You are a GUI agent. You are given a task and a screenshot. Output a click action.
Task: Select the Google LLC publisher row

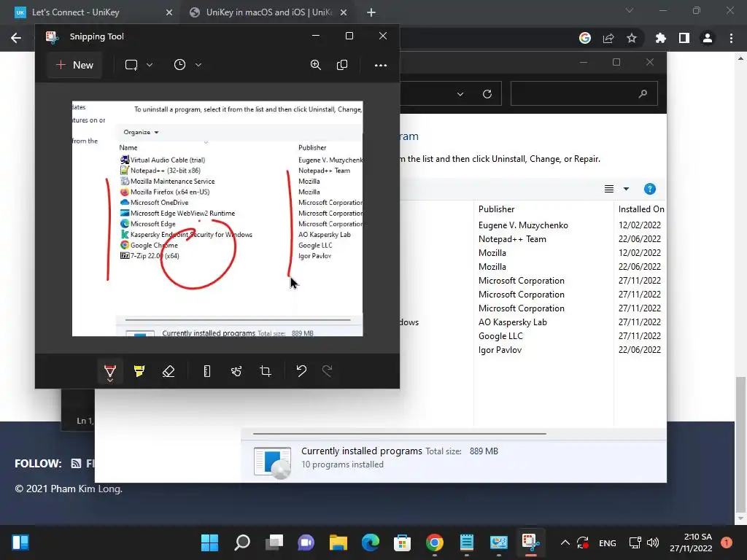[x=500, y=336]
